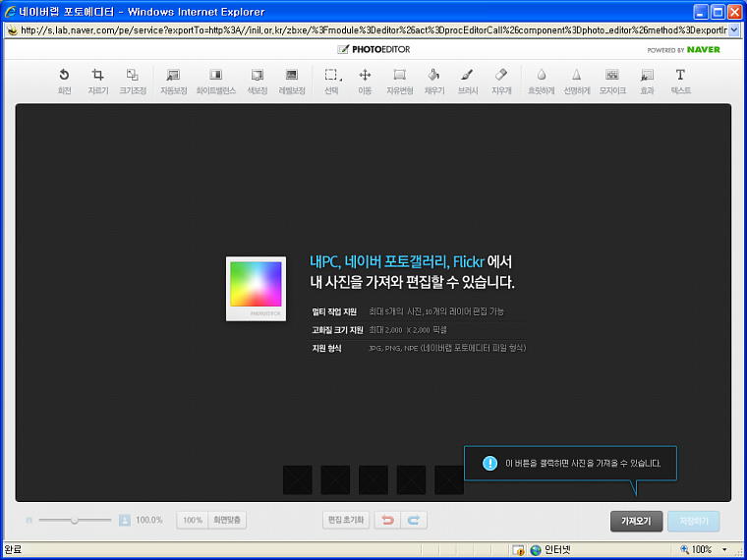Click the rainbow Photo Editor polaroid image

click(x=256, y=289)
